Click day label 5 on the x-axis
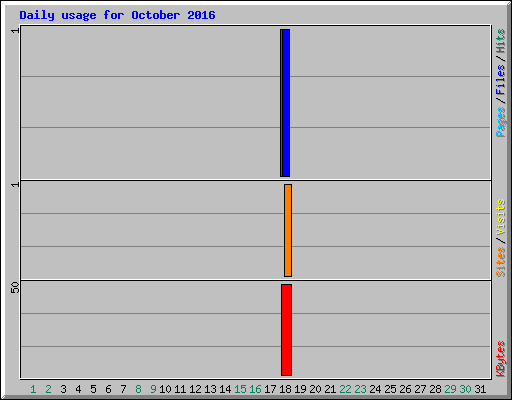512x400 pixels. [93, 389]
